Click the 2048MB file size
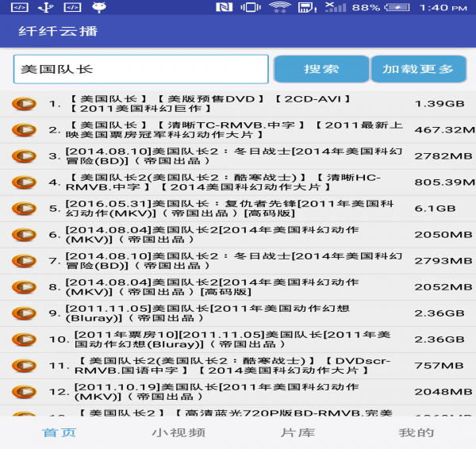Viewport: 476px width, 449px height. click(443, 392)
